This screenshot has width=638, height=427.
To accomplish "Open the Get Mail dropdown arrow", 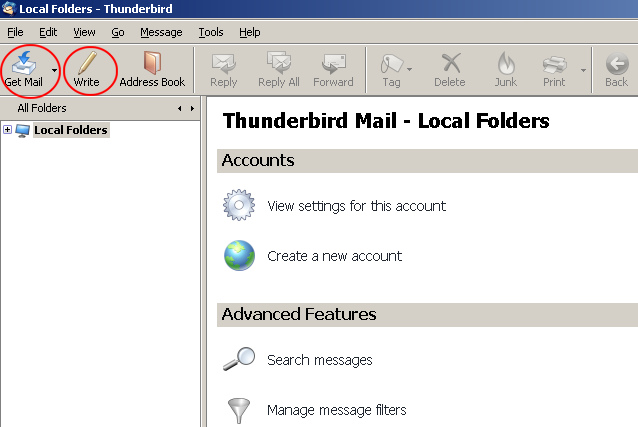I will 55,70.
